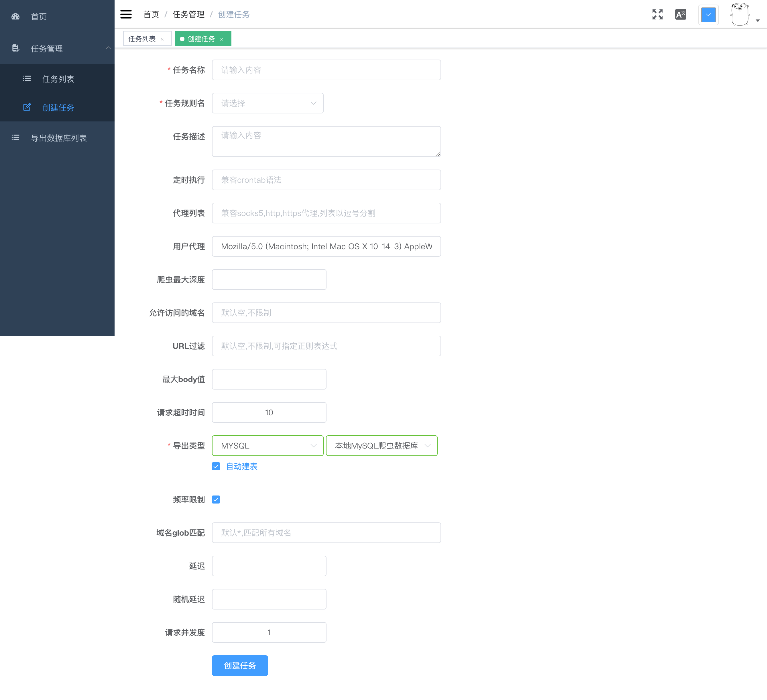Open 任务列表 in the sidebar
767x700 pixels.
[58, 79]
